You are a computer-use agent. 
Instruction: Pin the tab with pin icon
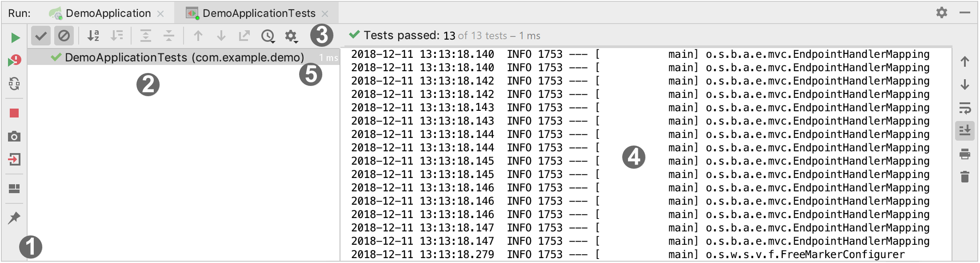click(14, 218)
